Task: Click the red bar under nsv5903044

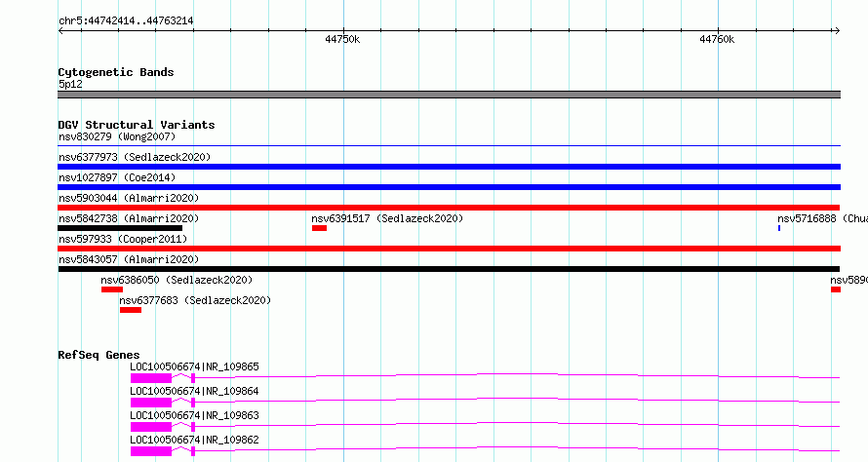Action: 449,208
